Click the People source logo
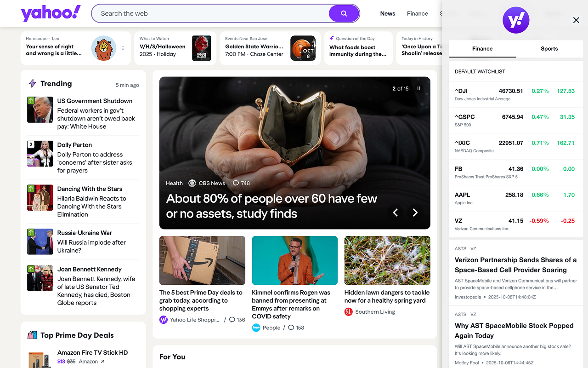 point(256,328)
